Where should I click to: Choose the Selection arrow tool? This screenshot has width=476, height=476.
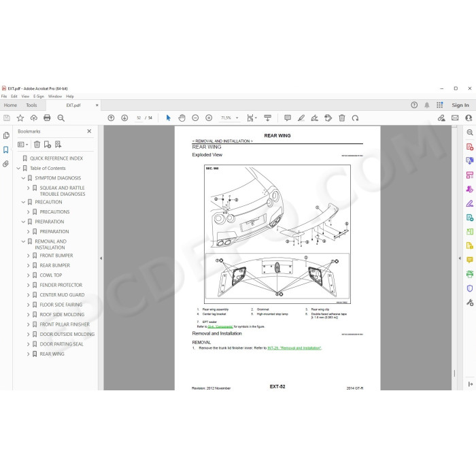169,118
